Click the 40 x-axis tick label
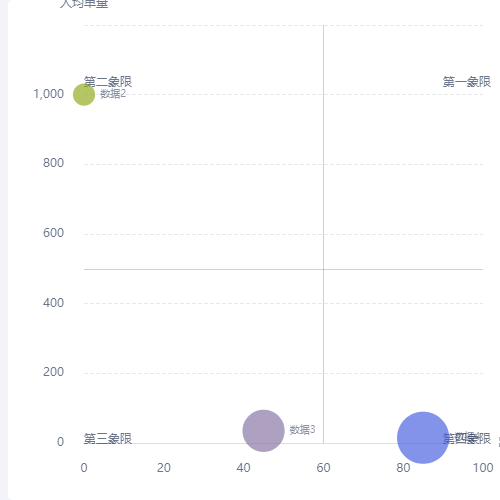The image size is (500, 500). pyautogui.click(x=243, y=468)
